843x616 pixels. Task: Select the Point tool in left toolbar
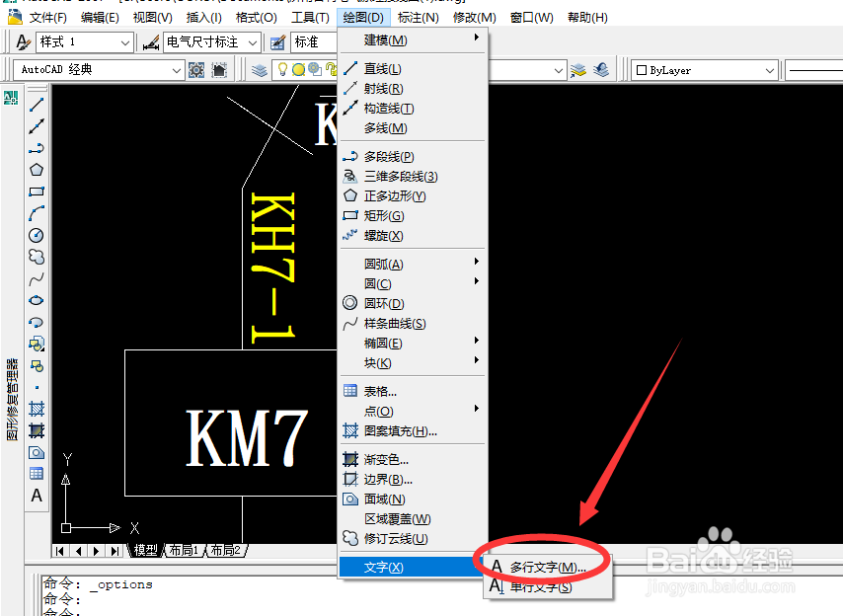37,388
